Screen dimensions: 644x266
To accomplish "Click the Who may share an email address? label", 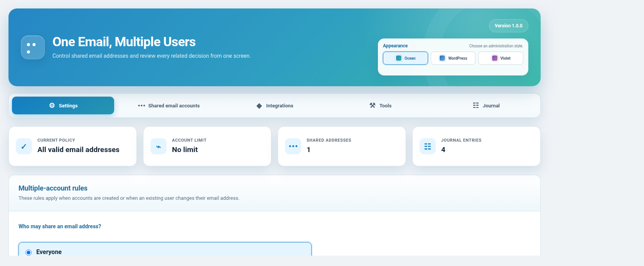I will click(x=60, y=226).
